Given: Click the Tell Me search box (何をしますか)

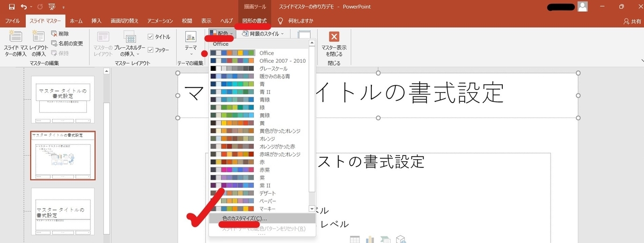Looking at the screenshot, I should point(300,21).
